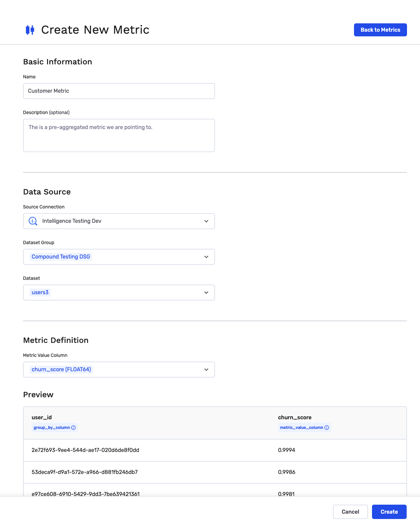
Task: Click the churn_score (FLOAT64) selected value
Action: (x=61, y=370)
